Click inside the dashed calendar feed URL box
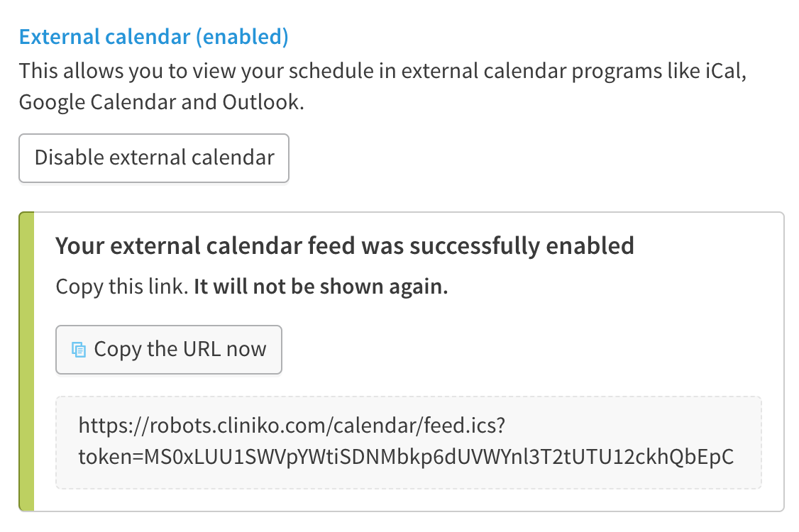 click(x=409, y=443)
